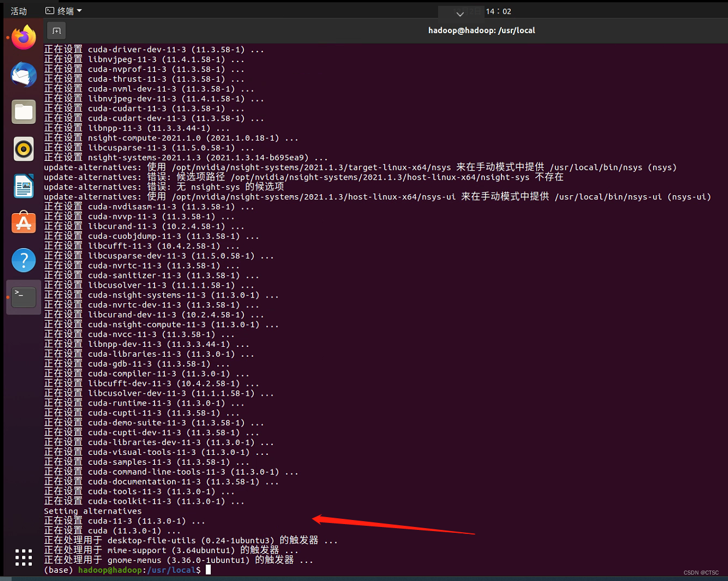Expand the 终端 dropdown arrow in the top bar
The width and height of the screenshot is (728, 581).
[79, 10]
